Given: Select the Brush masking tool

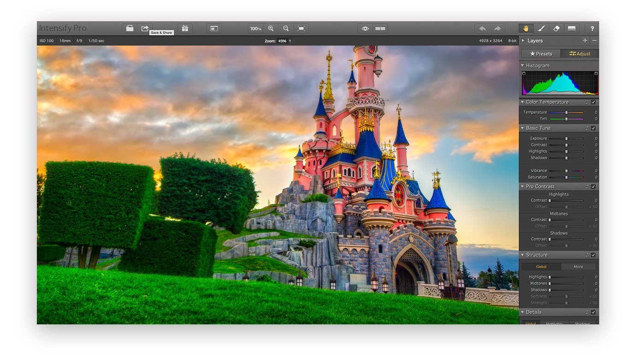Looking at the screenshot, I should pyautogui.click(x=541, y=29).
